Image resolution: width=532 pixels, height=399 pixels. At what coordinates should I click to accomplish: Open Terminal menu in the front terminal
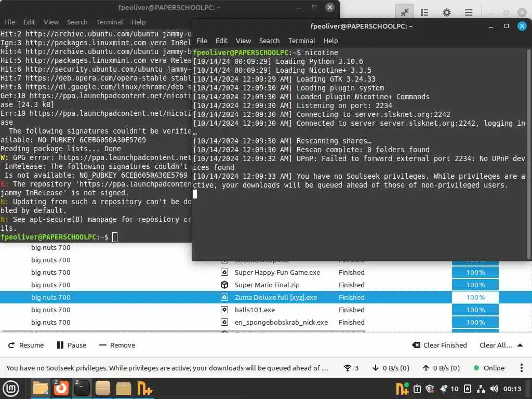pos(302,41)
